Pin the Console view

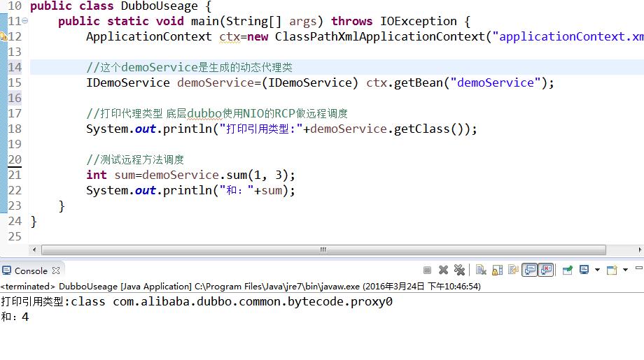click(x=568, y=270)
